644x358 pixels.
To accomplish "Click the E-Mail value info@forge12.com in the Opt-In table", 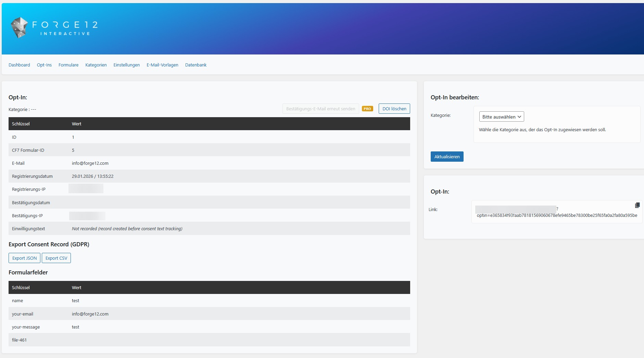I will pyautogui.click(x=90, y=163).
